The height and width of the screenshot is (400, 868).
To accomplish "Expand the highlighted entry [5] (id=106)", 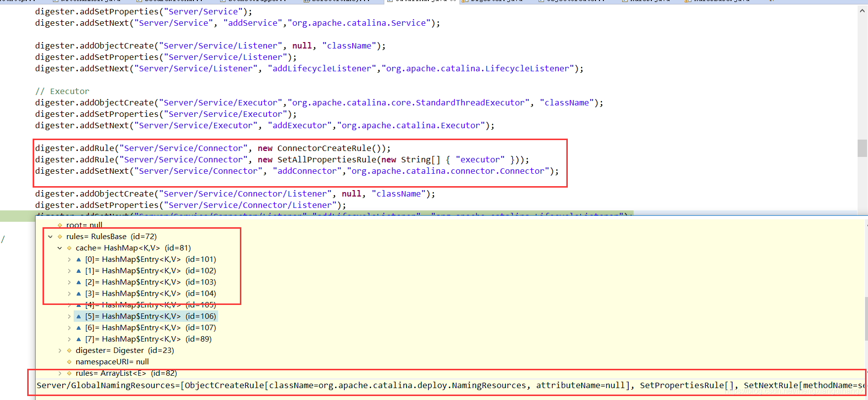I will (69, 316).
